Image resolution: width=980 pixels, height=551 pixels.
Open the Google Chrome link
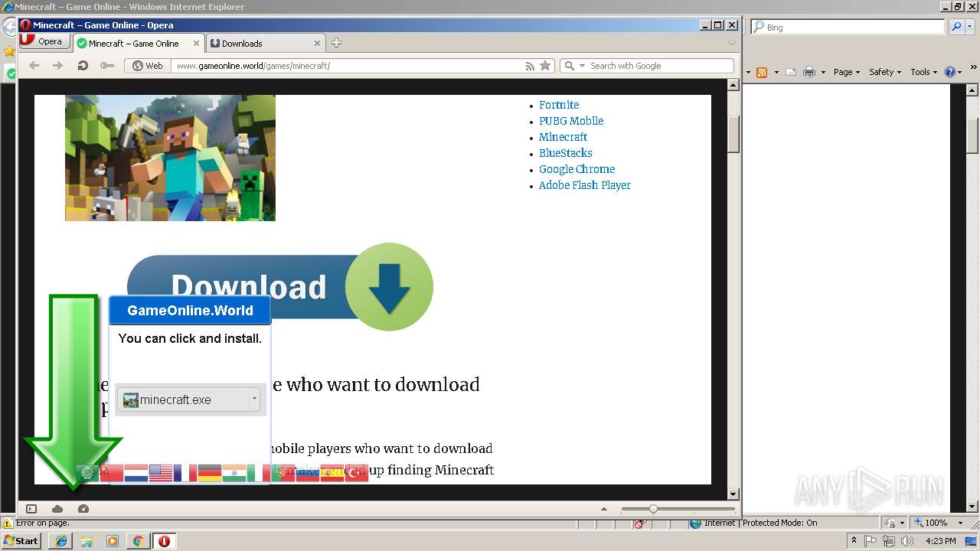(x=577, y=169)
